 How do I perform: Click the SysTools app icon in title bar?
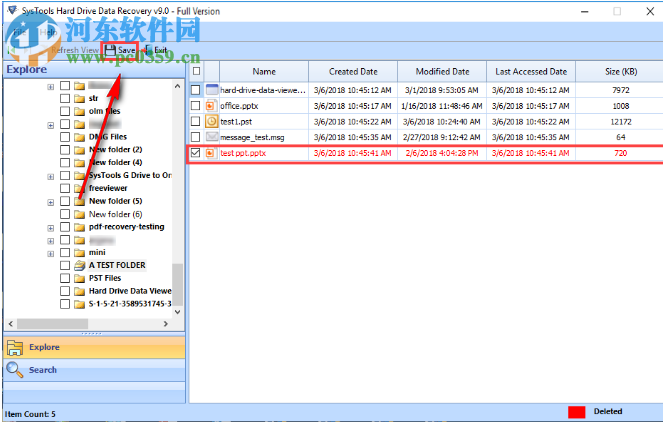click(x=12, y=11)
